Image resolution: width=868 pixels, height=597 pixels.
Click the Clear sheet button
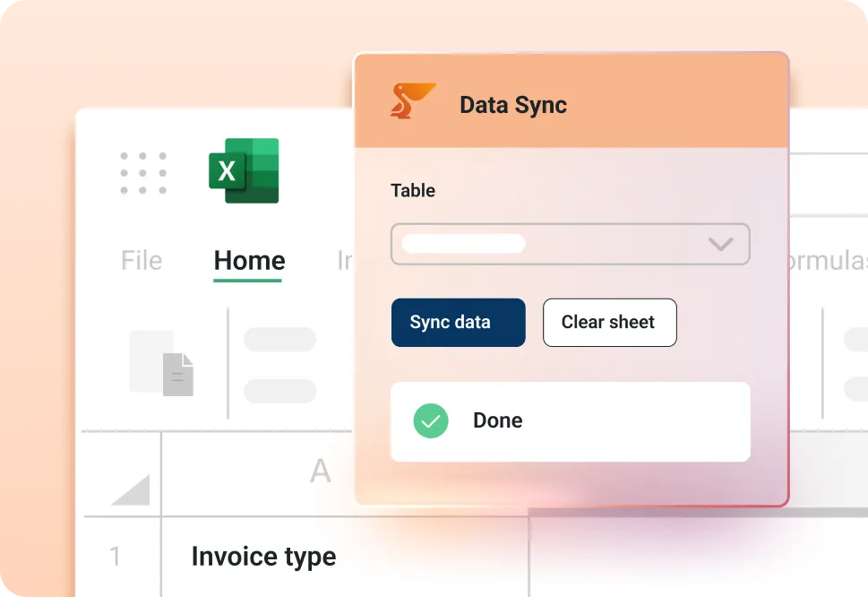[609, 323]
